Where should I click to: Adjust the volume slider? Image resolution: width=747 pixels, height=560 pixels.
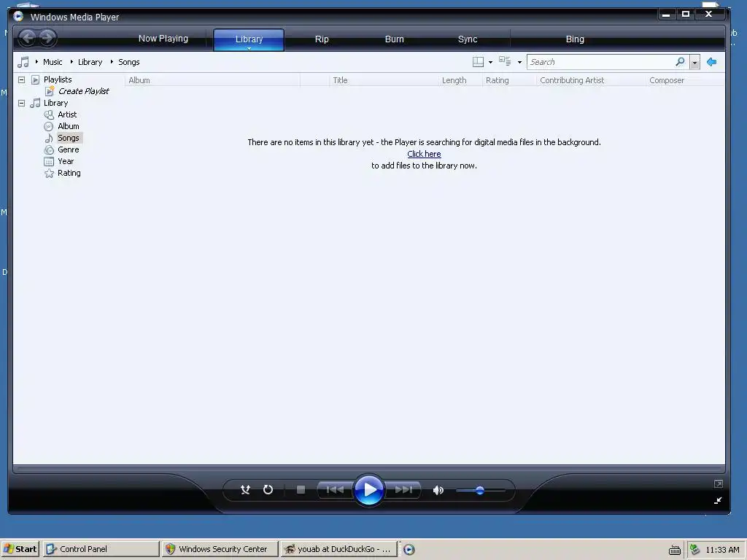480,490
